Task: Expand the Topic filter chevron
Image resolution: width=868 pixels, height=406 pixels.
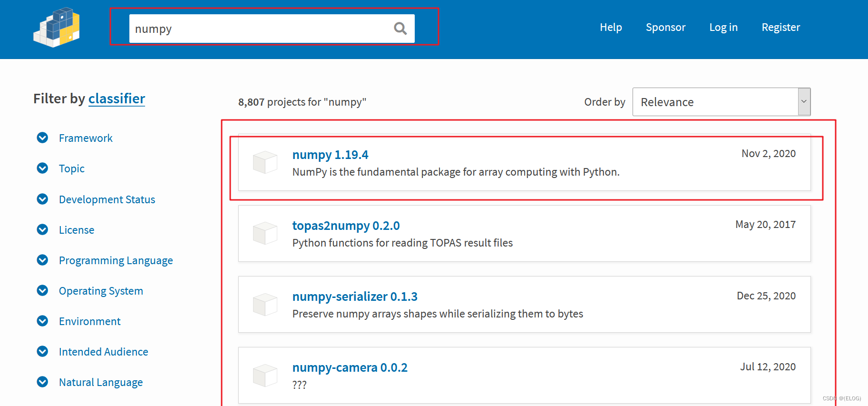Action: [42, 168]
